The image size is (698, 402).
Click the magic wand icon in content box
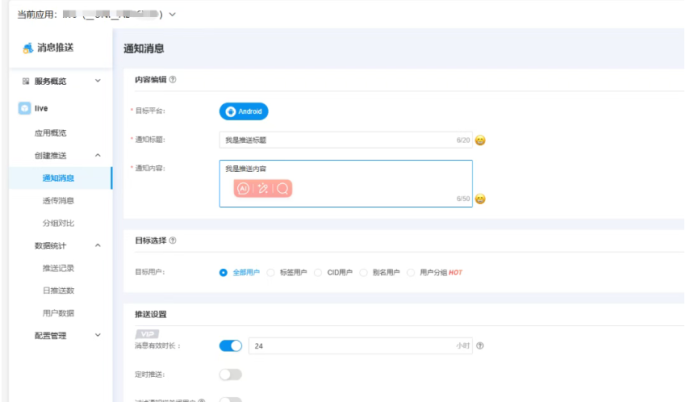(262, 188)
